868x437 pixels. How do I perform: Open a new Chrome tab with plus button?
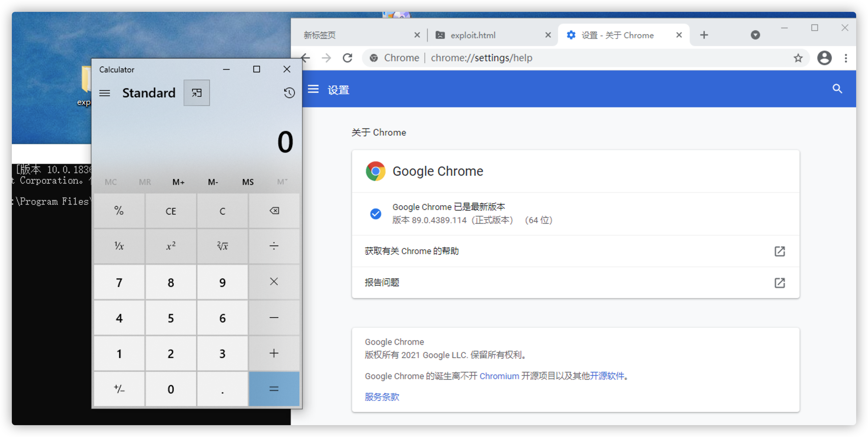704,35
